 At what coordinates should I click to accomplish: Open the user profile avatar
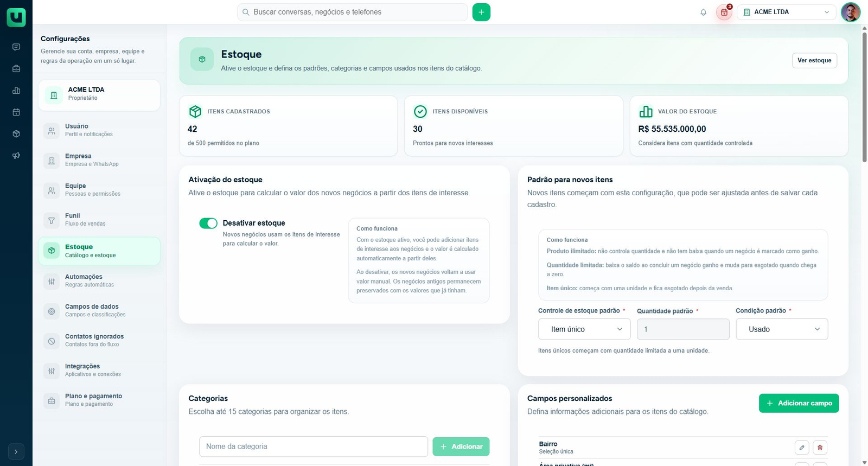[851, 12]
